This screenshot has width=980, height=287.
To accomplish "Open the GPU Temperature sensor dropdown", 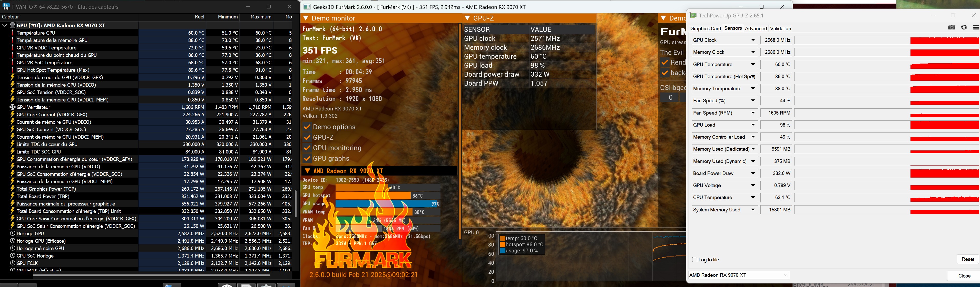I will 753,65.
